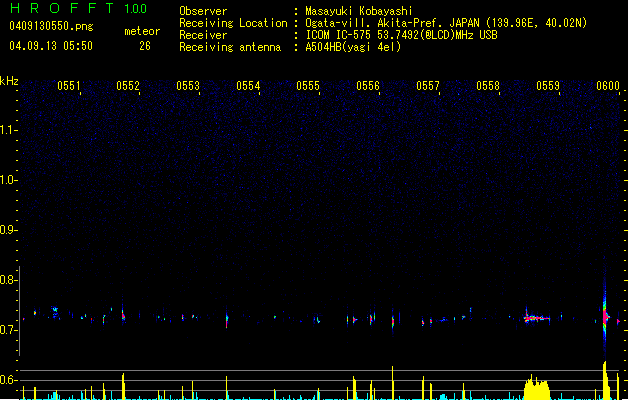Click the 0.7 kHz axis label
The image size is (629, 400).
pyautogui.click(x=8, y=330)
